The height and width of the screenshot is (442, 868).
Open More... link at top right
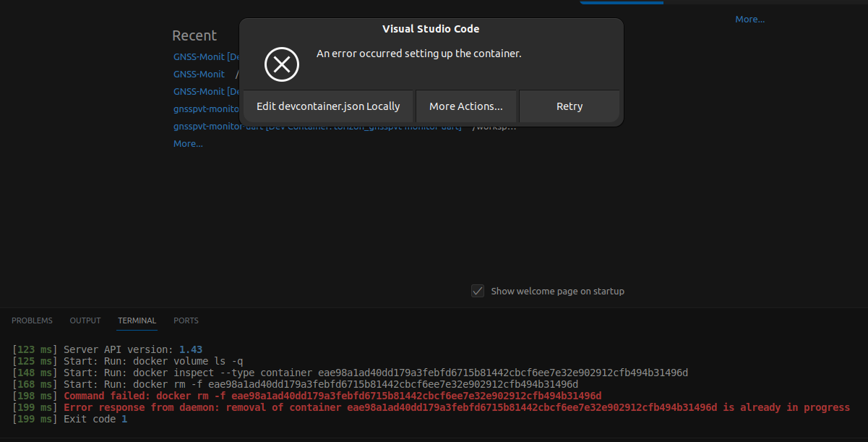pyautogui.click(x=750, y=20)
